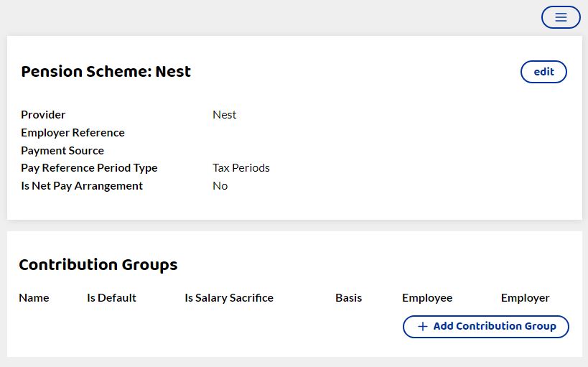Image resolution: width=588 pixels, height=367 pixels.
Task: Click the Contribution Groups heading
Action: click(98, 265)
